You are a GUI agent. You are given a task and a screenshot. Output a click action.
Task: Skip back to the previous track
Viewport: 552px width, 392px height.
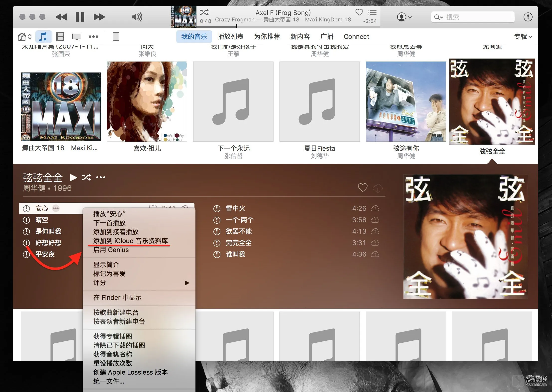61,17
